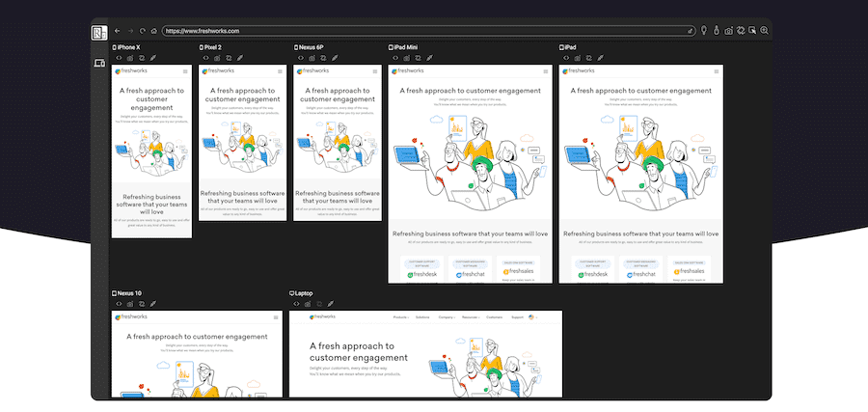Go to home using the house icon
Image resolution: width=868 pixels, height=412 pixels.
click(x=154, y=31)
